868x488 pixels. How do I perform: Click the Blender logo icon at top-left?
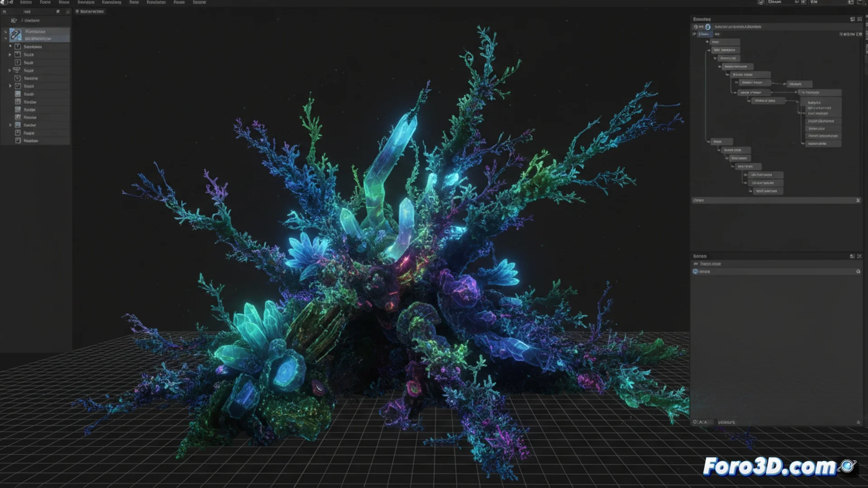click(5, 3)
